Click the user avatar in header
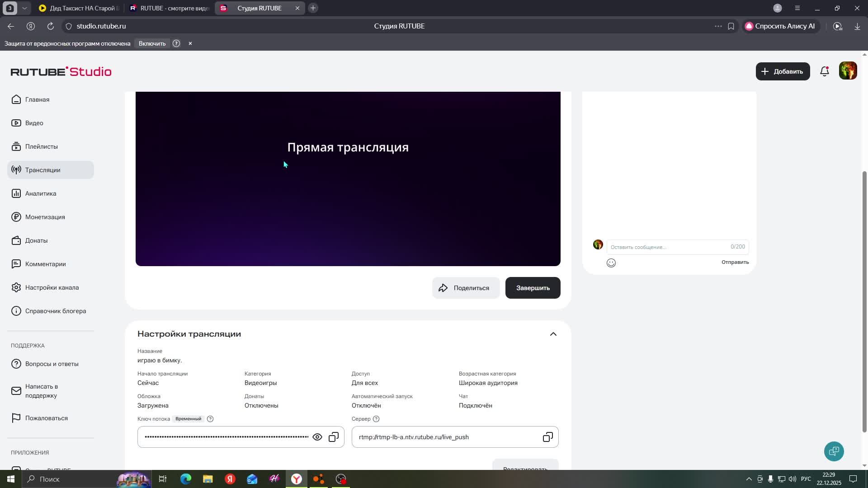This screenshot has height=488, width=868. tap(848, 71)
